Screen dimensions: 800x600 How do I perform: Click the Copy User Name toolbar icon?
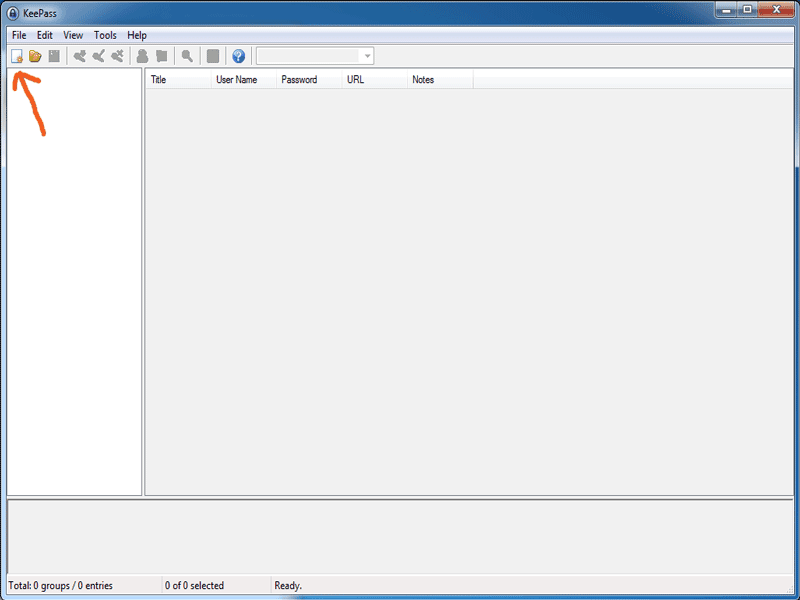coord(143,57)
